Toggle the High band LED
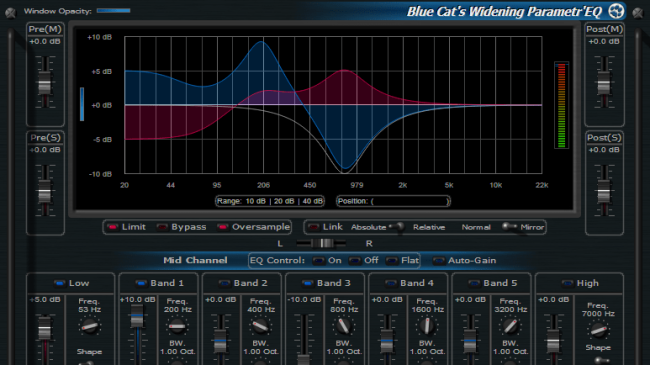The height and width of the screenshot is (365, 650). (x=567, y=283)
